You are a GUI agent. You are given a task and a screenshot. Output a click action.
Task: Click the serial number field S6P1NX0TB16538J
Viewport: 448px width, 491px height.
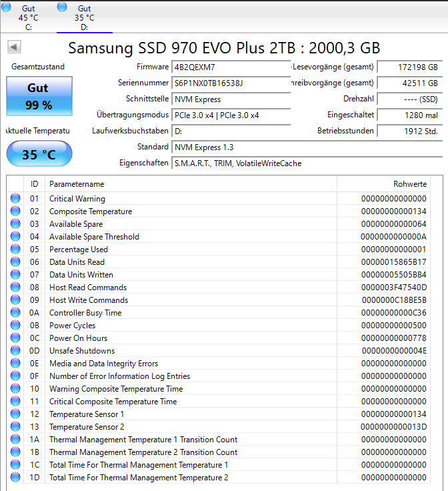coord(231,83)
